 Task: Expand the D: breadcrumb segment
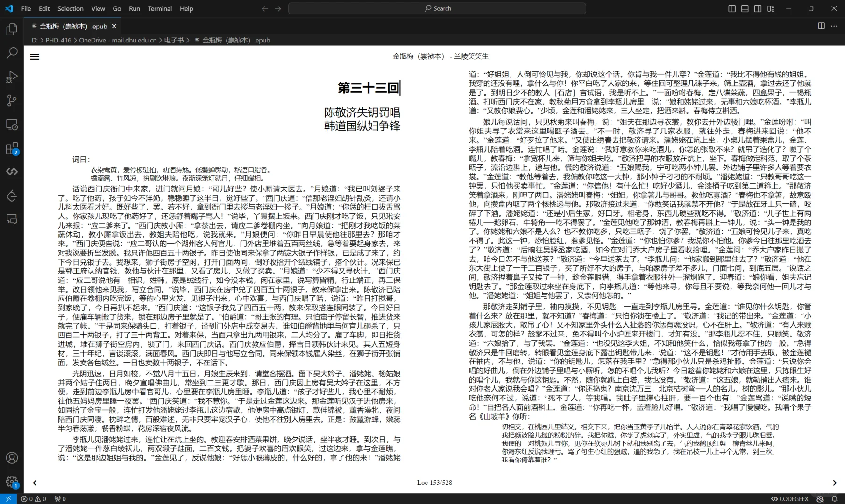coord(35,40)
